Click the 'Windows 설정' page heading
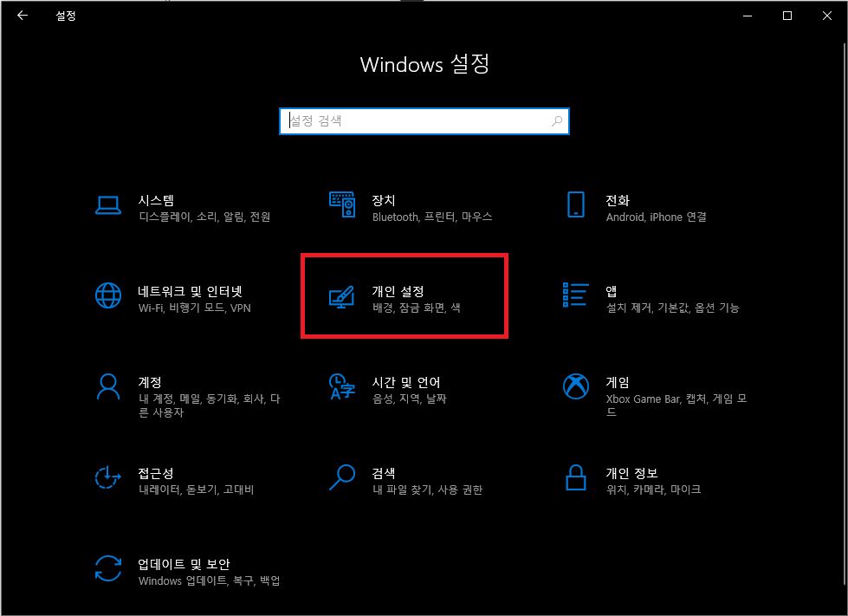The width and height of the screenshot is (848, 616). click(x=424, y=64)
